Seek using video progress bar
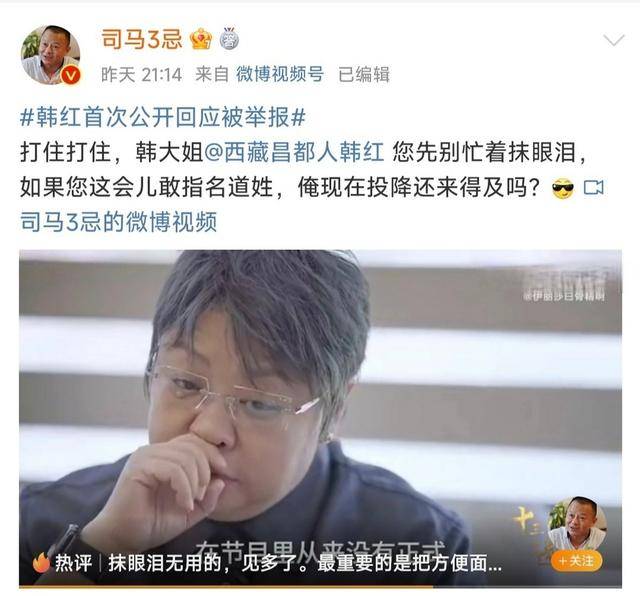 pos(320,587)
